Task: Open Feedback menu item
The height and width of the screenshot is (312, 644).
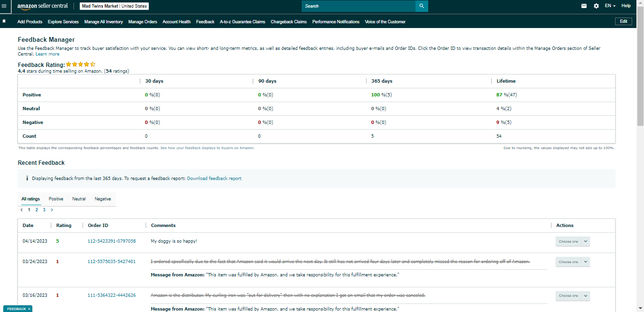Action: 205,22
